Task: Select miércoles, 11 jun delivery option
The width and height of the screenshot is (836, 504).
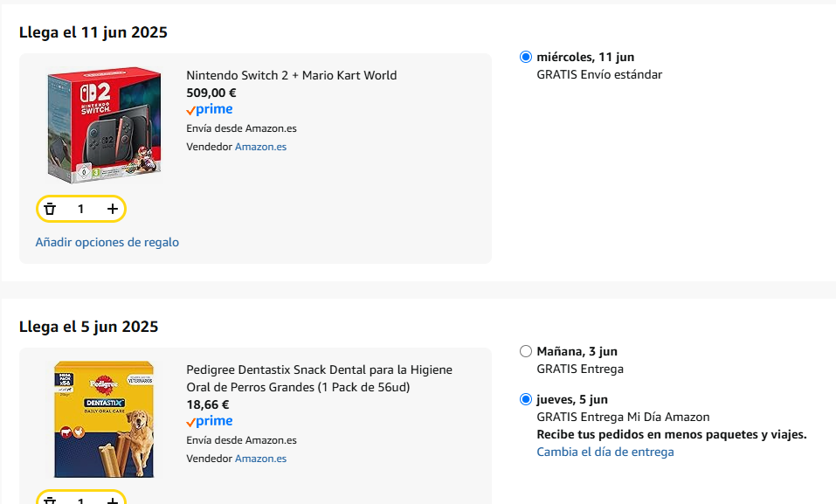Action: 526,57
